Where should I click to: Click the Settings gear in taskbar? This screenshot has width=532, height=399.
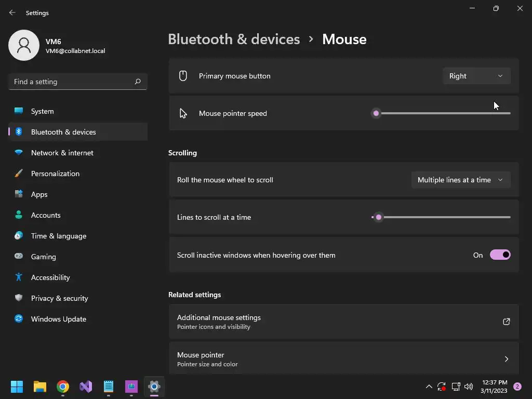(154, 387)
